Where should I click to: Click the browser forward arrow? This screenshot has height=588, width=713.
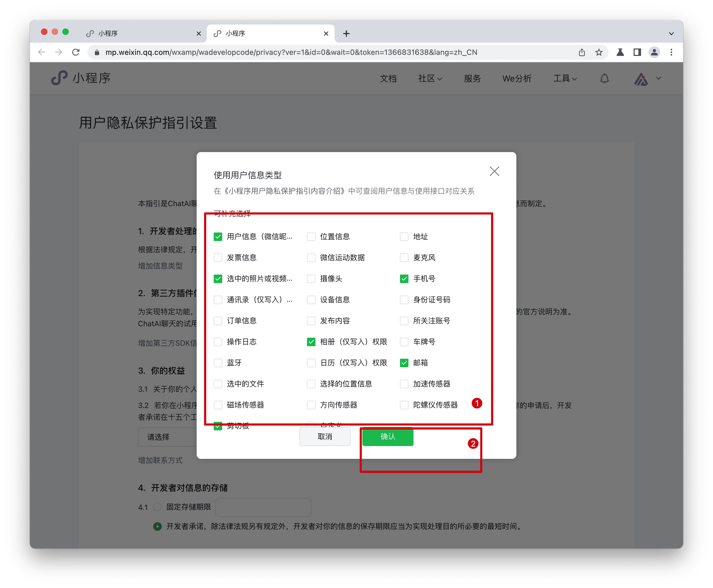point(59,52)
